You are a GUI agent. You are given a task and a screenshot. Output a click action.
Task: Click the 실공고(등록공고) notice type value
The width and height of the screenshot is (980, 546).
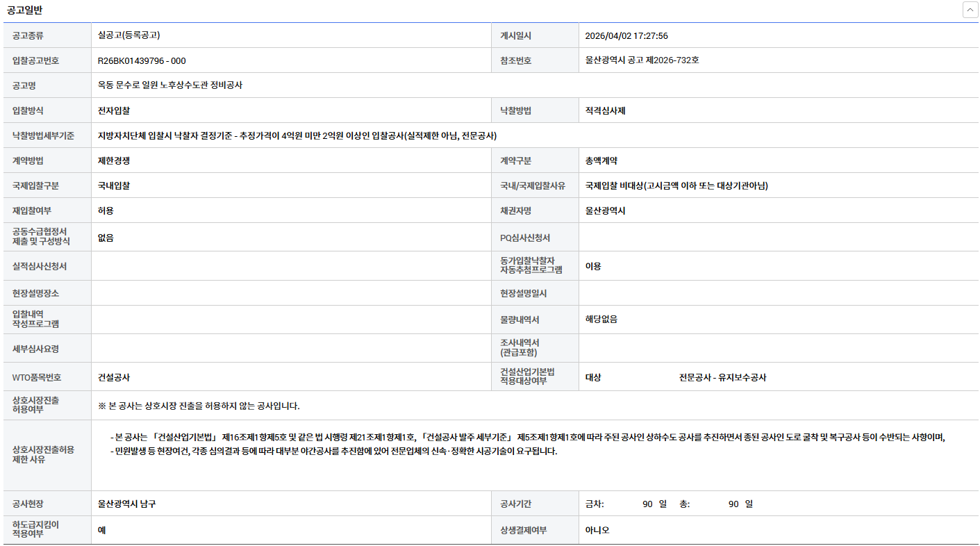pyautogui.click(x=129, y=35)
